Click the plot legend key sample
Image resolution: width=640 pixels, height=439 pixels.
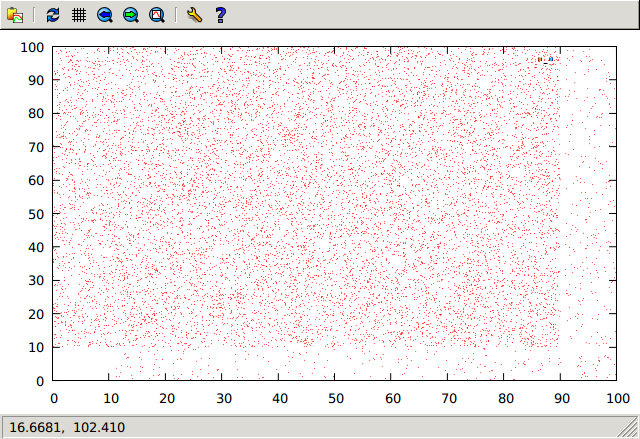click(546, 61)
